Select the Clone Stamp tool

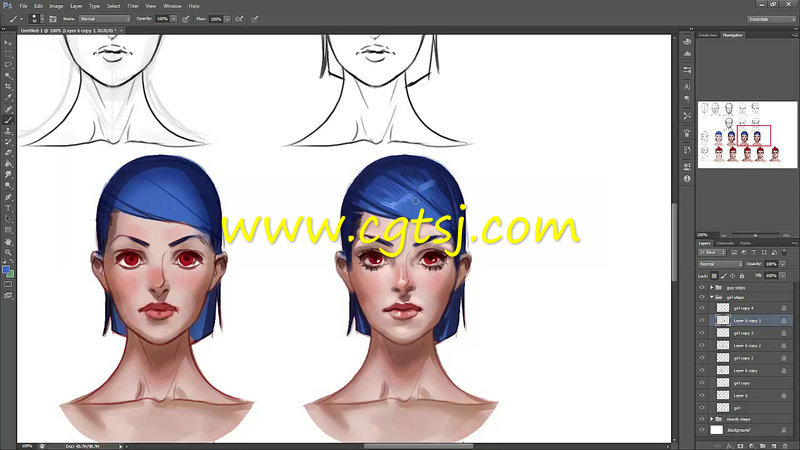click(8, 131)
